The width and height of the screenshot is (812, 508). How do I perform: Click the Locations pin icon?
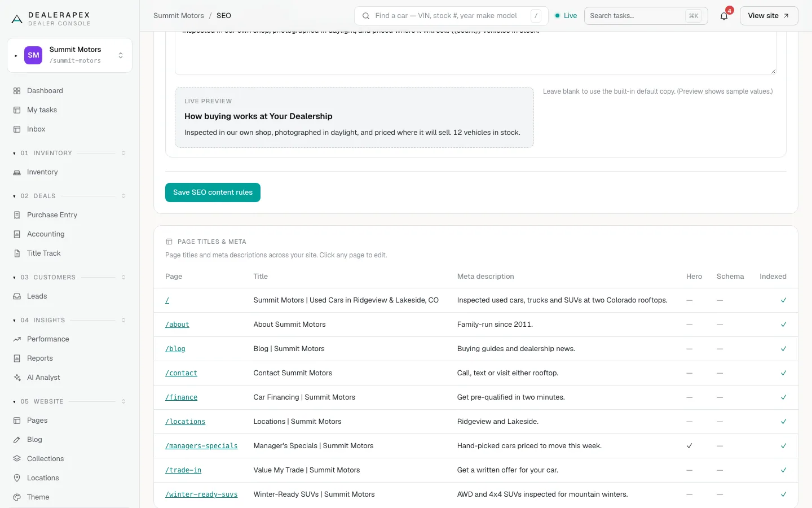[17, 478]
